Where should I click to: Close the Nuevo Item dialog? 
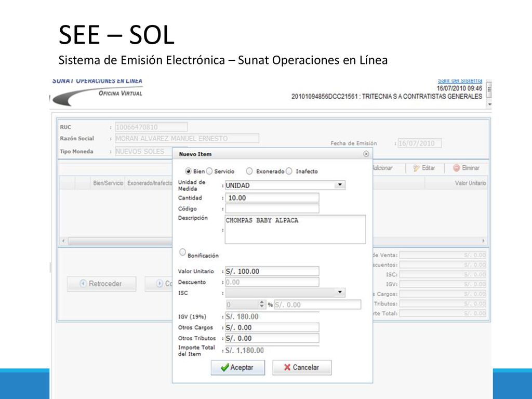(366, 154)
